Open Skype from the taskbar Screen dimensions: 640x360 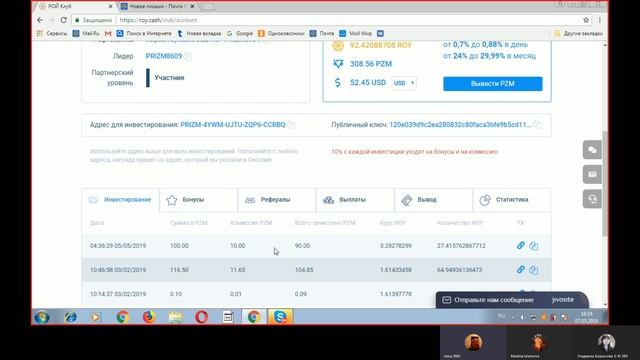(x=280, y=317)
